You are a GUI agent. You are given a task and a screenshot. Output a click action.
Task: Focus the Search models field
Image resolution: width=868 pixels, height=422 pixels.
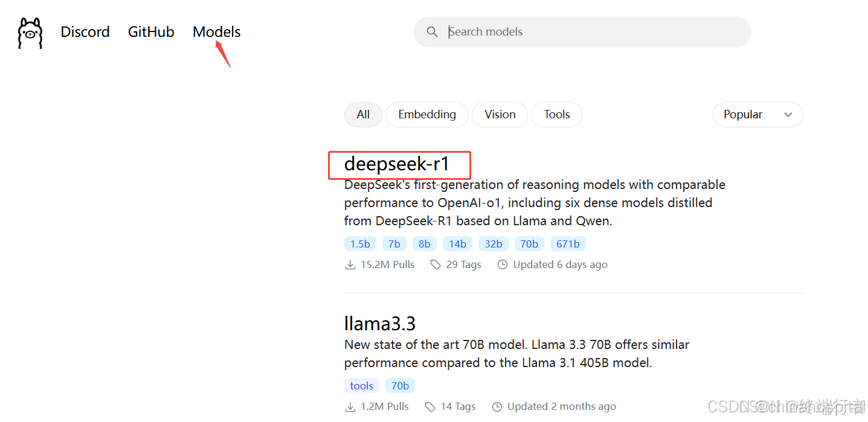[582, 32]
